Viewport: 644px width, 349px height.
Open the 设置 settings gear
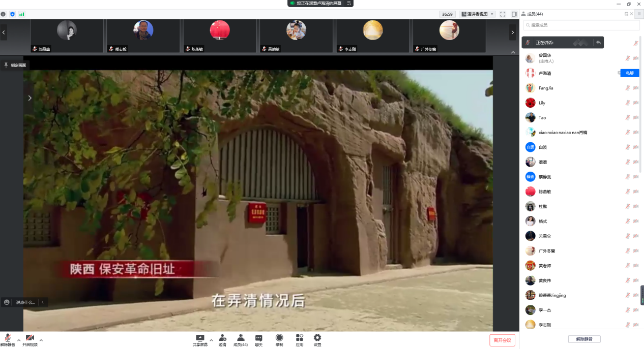[317, 338]
